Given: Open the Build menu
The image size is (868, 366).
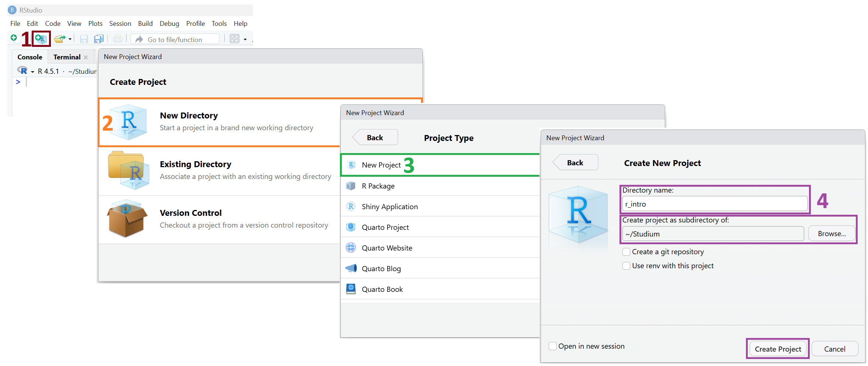Looking at the screenshot, I should click(x=145, y=24).
